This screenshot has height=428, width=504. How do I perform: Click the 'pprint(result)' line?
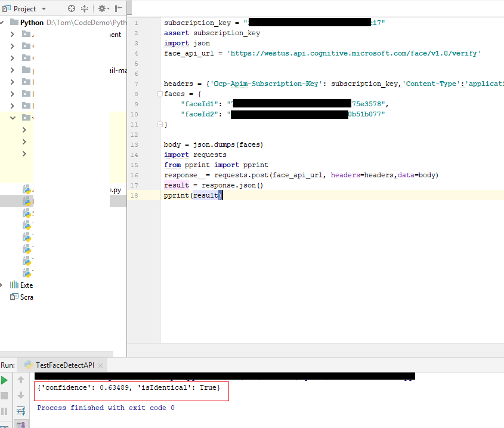(x=193, y=195)
